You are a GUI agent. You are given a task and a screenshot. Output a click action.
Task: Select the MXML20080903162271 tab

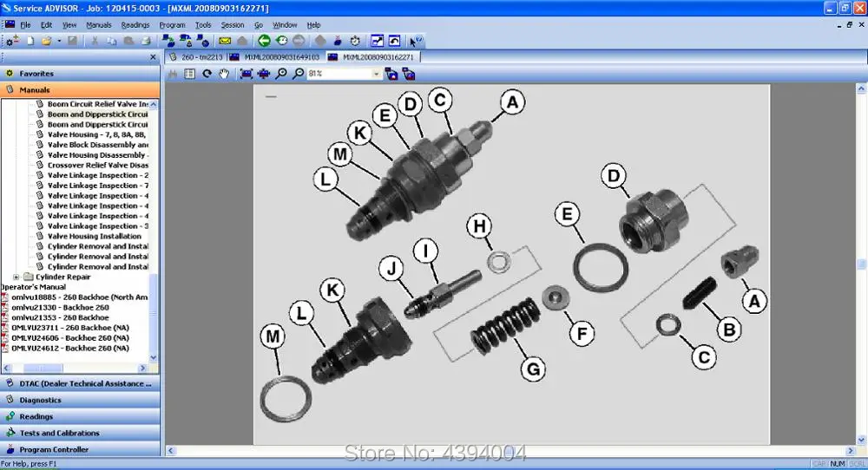372,57
